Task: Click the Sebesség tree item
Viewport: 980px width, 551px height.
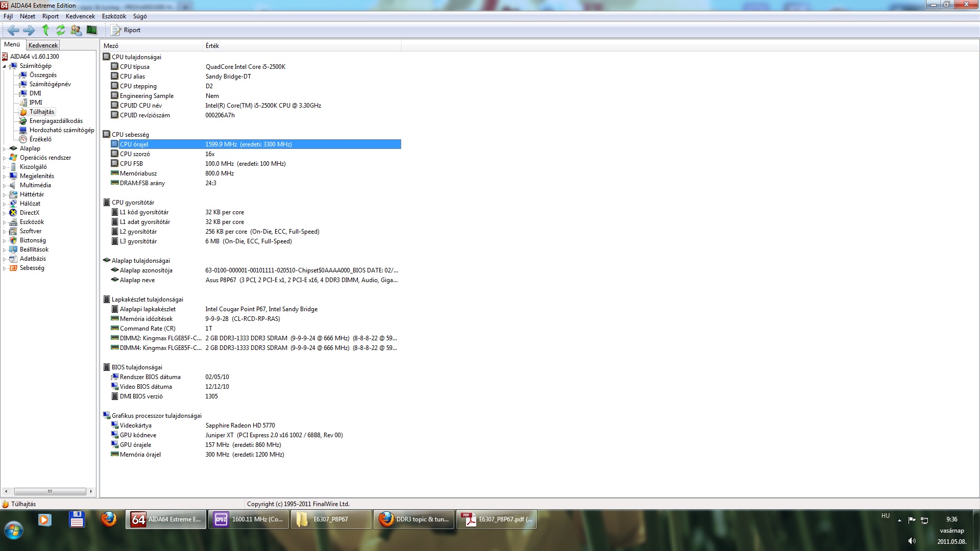Action: tap(32, 268)
